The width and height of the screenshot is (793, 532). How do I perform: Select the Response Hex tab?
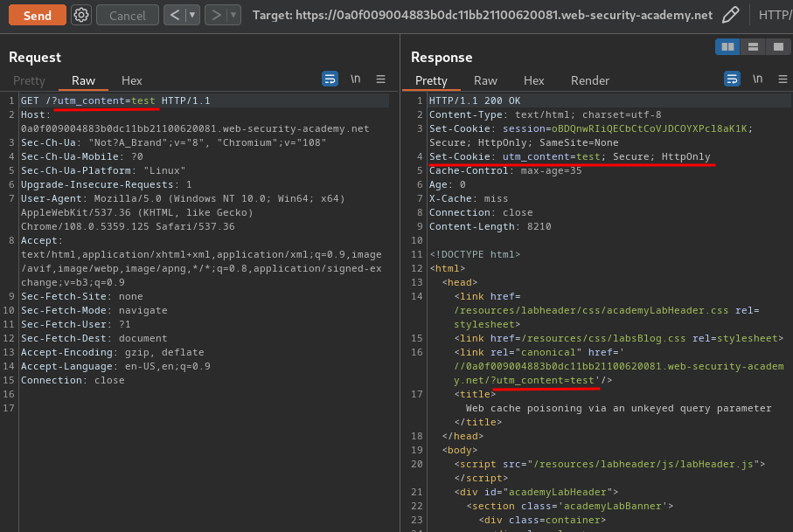point(533,80)
